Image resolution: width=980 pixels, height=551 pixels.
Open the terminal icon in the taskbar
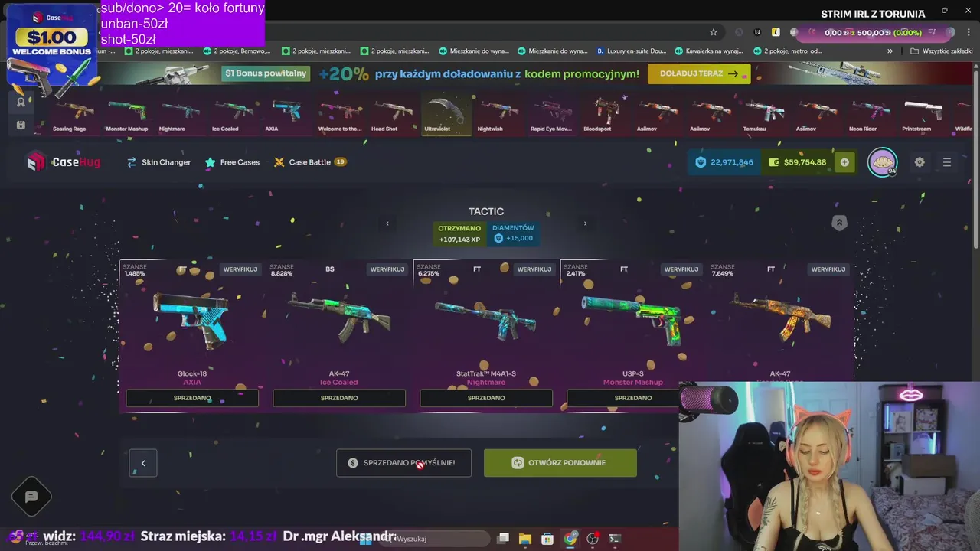[x=615, y=539]
